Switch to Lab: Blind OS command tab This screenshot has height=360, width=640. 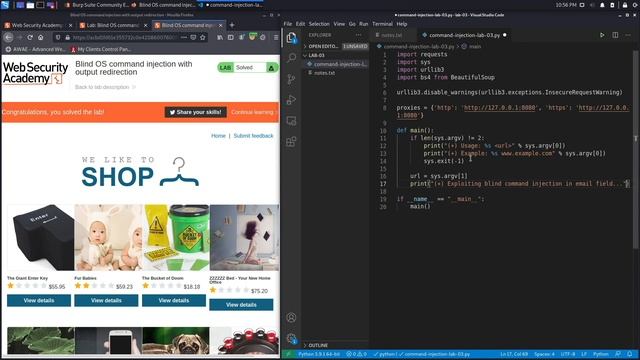point(113,25)
